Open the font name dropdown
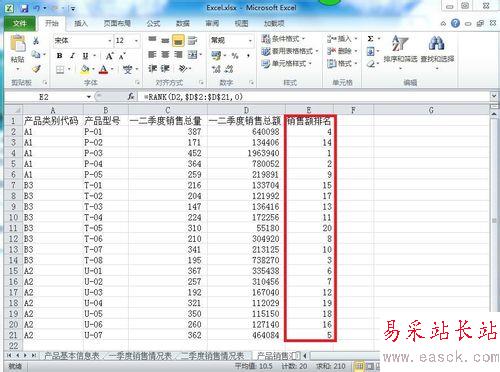The width and height of the screenshot is (500, 372). pos(109,41)
